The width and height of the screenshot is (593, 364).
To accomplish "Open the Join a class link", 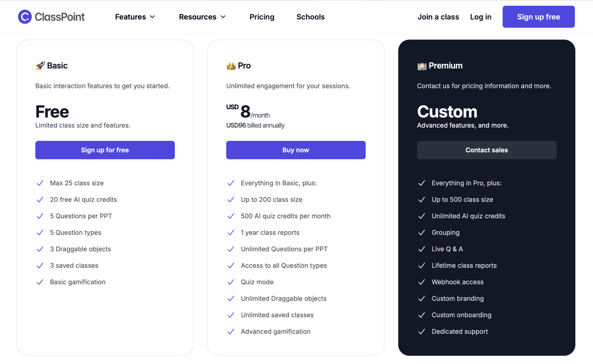I will tap(438, 17).
